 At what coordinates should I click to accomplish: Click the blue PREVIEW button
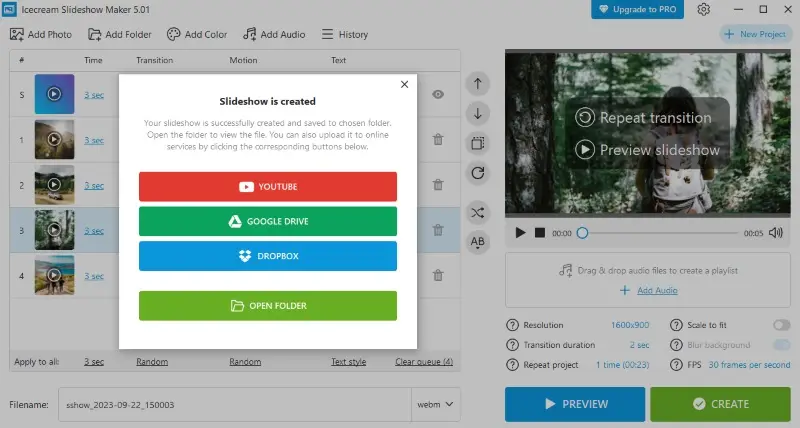575,404
